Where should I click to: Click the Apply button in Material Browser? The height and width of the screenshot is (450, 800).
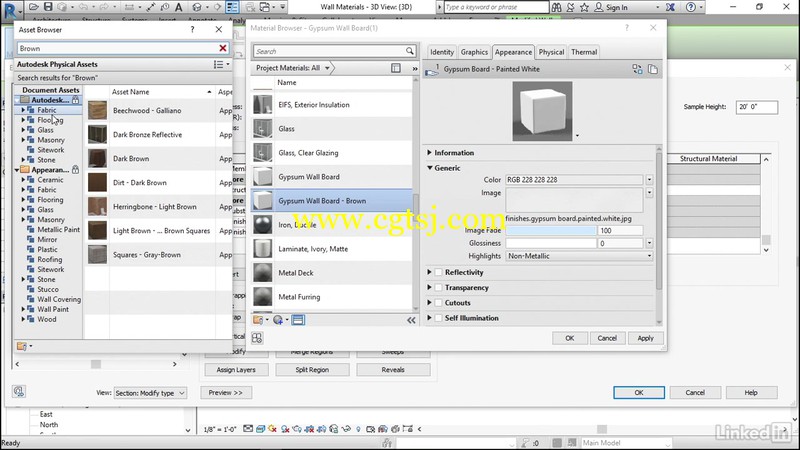[645, 338]
